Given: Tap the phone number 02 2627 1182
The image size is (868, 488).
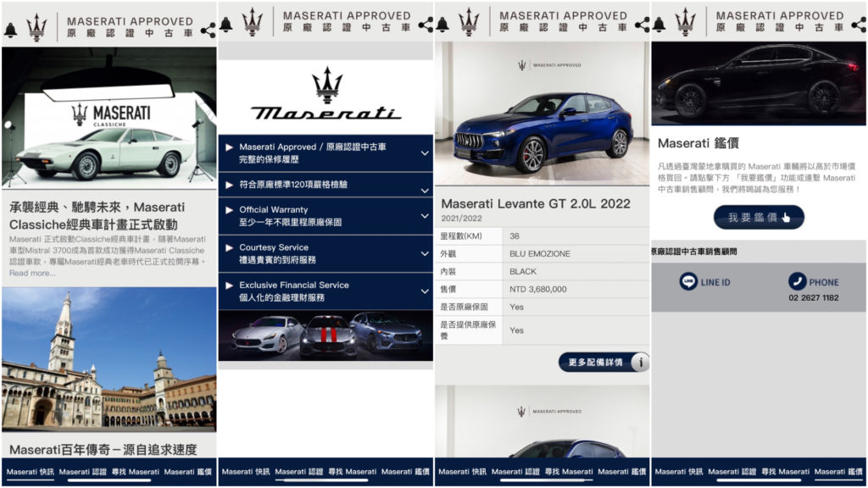Looking at the screenshot, I should (813, 297).
